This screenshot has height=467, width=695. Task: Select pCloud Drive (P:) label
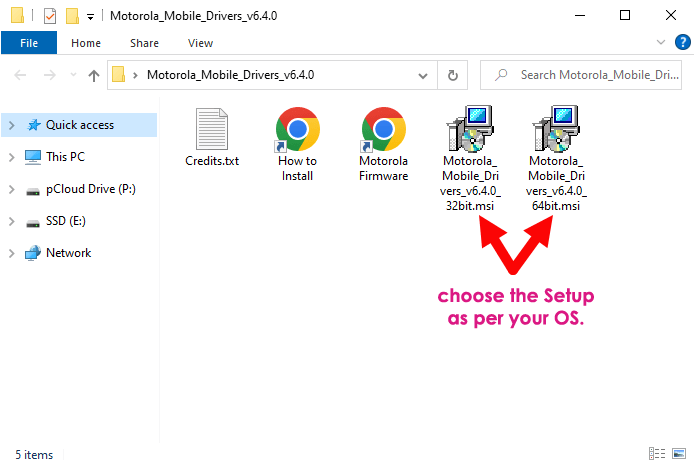(91, 189)
